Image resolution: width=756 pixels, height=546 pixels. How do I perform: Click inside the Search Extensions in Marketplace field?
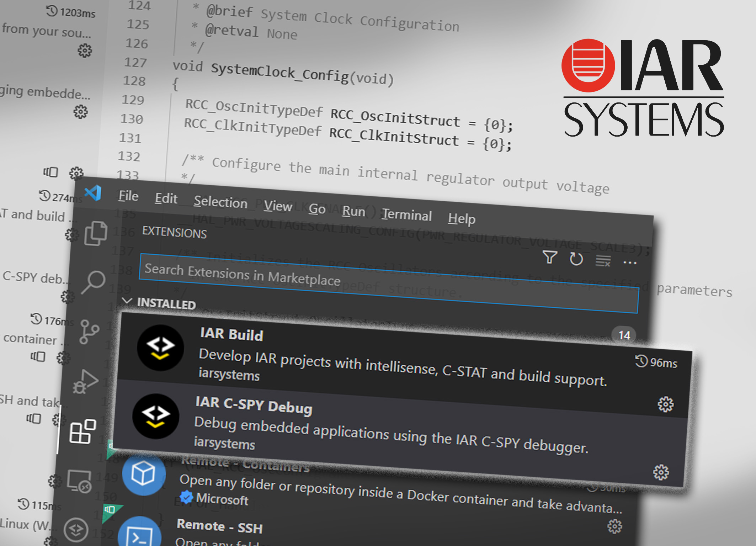point(320,281)
